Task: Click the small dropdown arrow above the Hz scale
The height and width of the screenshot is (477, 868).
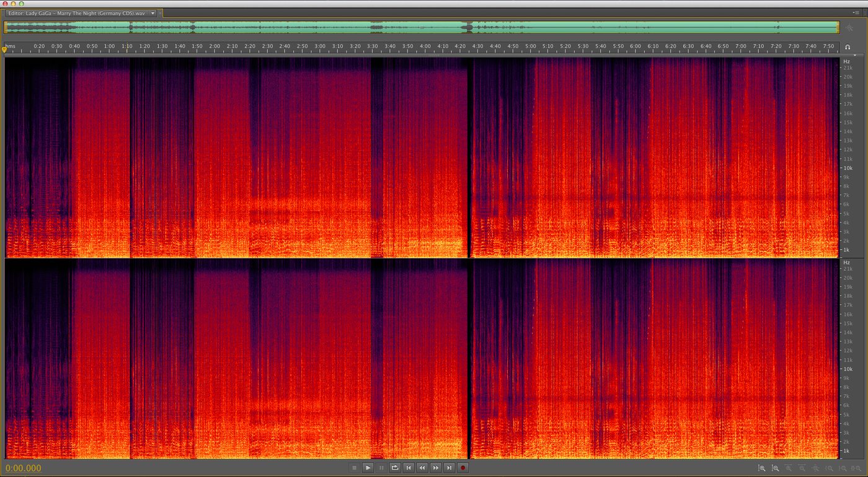Action: pyautogui.click(x=854, y=55)
